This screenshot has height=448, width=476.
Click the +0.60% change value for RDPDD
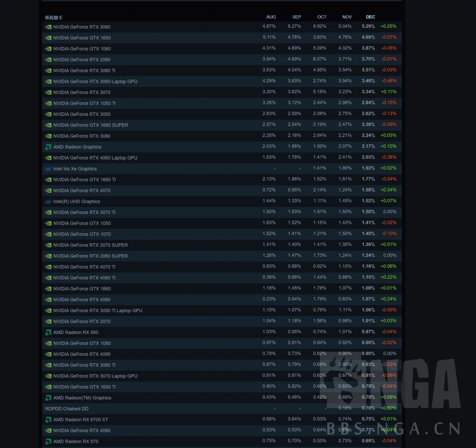(x=388, y=408)
